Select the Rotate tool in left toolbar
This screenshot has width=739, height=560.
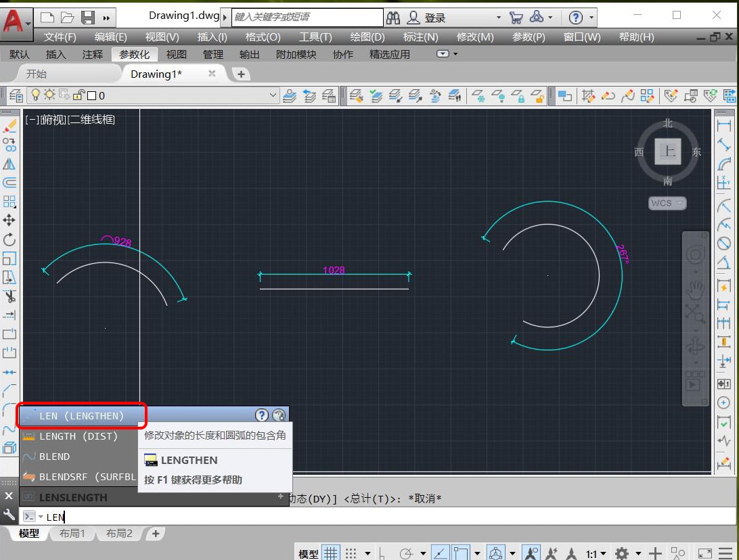coord(9,239)
